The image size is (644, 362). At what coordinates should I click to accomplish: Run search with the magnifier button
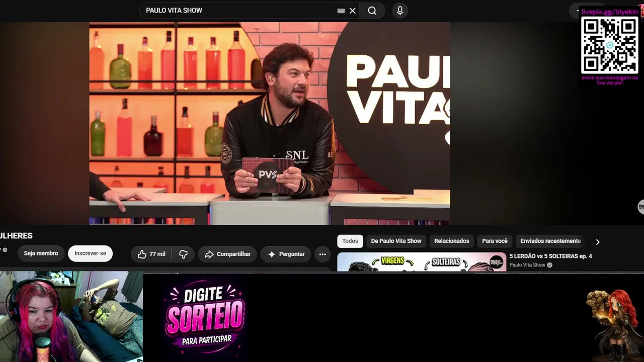(372, 11)
